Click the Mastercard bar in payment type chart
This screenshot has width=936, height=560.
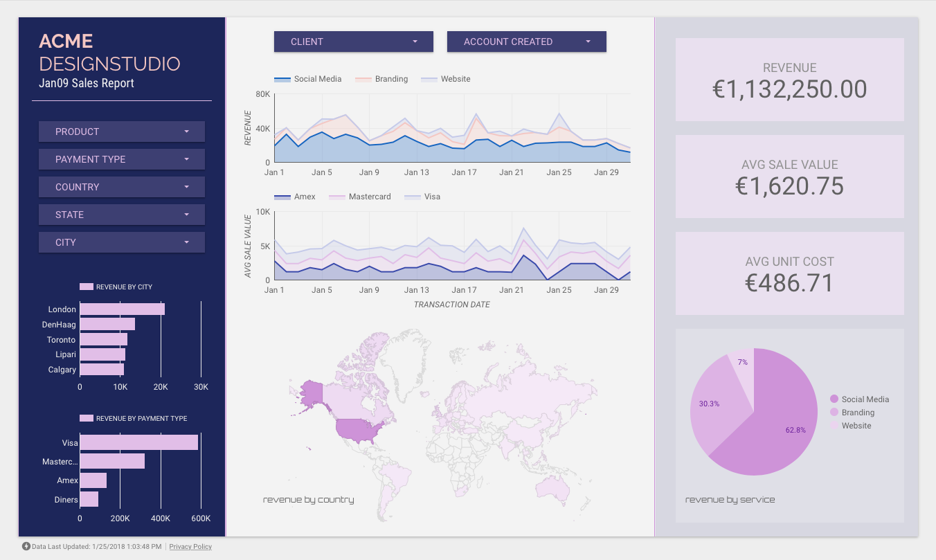point(112,461)
